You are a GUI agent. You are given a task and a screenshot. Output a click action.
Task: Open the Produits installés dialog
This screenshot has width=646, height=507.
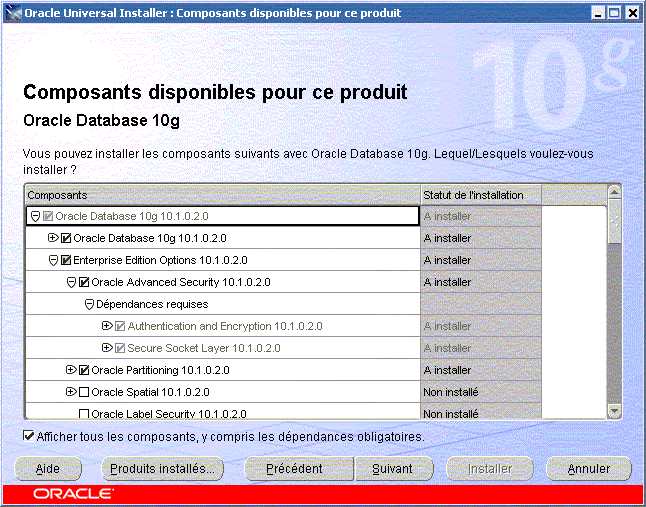point(163,468)
